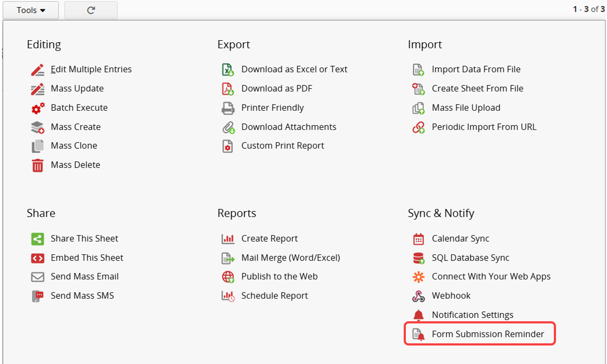This screenshot has height=364, width=607.
Task: Choose Download as Excel or Text
Action: [294, 69]
